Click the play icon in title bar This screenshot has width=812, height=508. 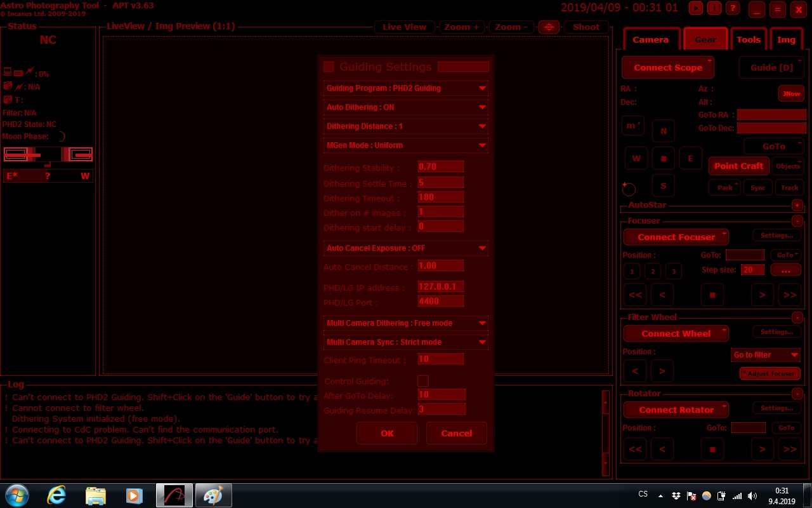pyautogui.click(x=697, y=8)
